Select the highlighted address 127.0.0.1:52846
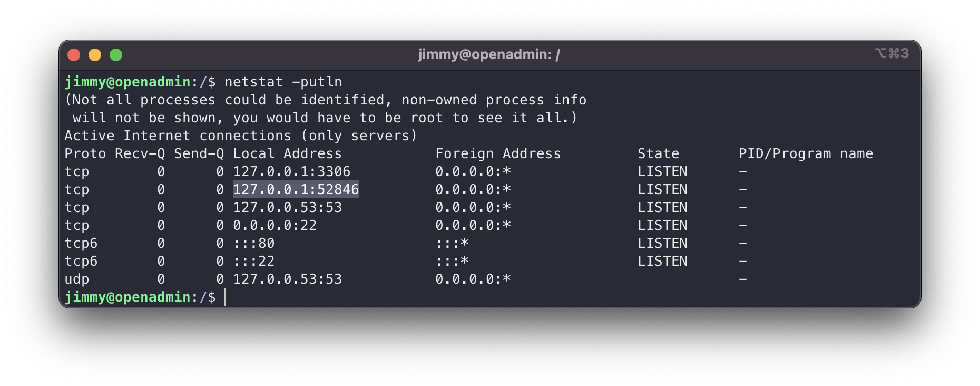 [296, 189]
